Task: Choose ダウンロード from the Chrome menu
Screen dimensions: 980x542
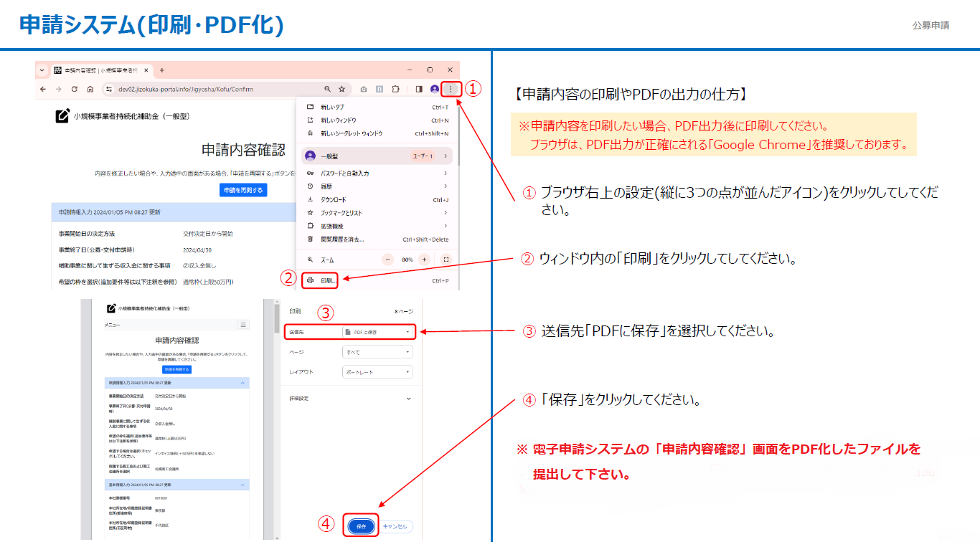Action: pyautogui.click(x=333, y=200)
